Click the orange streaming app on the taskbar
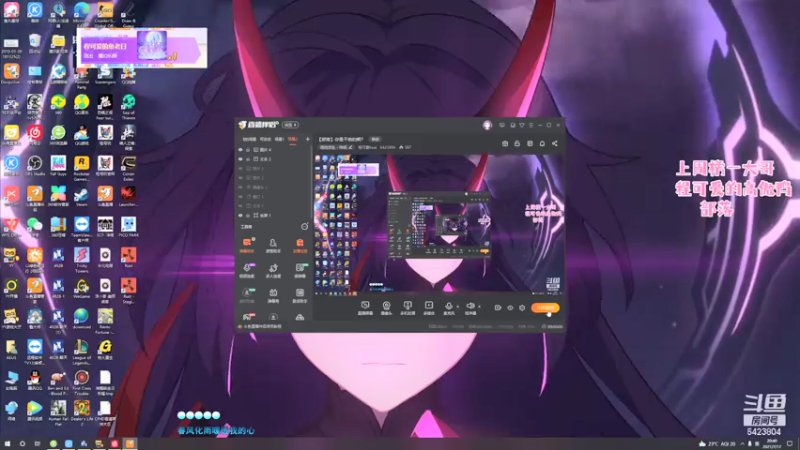The image size is (800, 450). (130, 444)
